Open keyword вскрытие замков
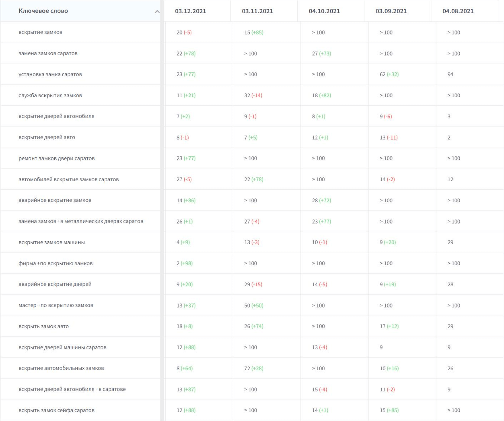 (x=40, y=32)
